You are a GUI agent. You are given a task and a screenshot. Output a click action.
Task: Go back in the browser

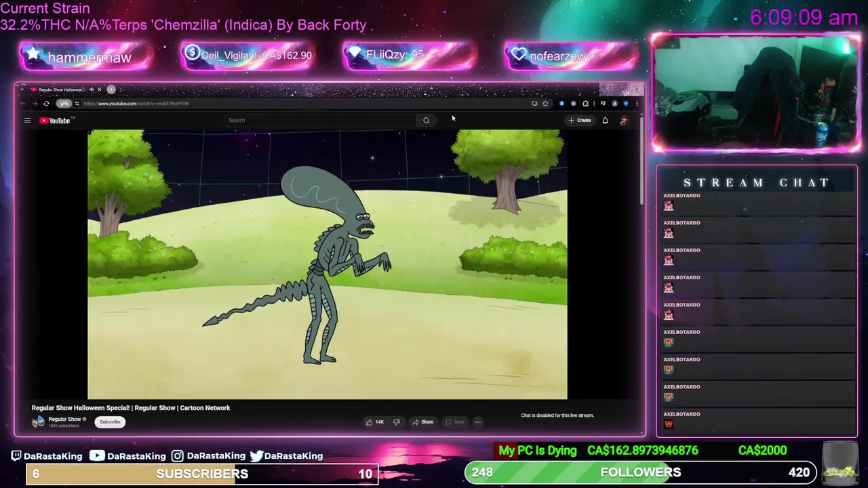click(x=23, y=104)
